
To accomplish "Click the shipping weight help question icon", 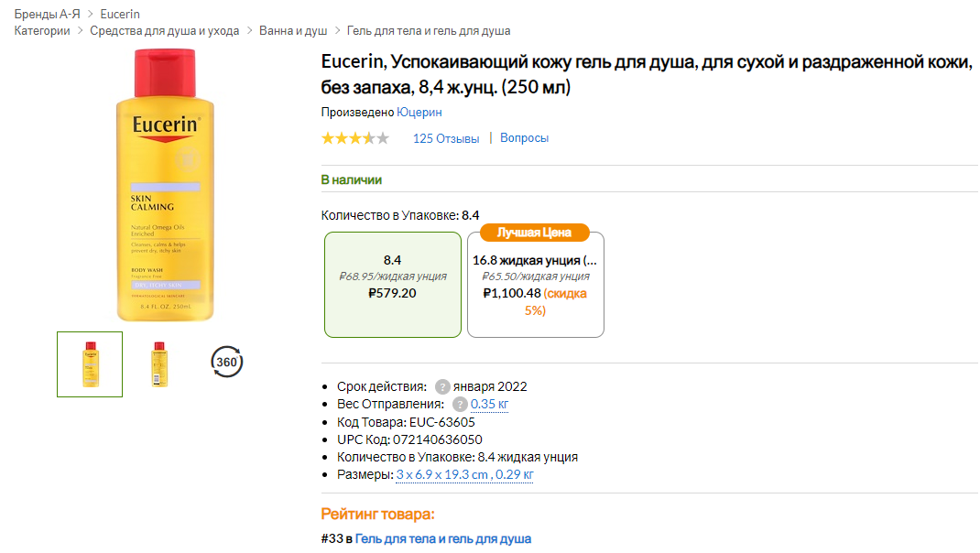I will 460,404.
